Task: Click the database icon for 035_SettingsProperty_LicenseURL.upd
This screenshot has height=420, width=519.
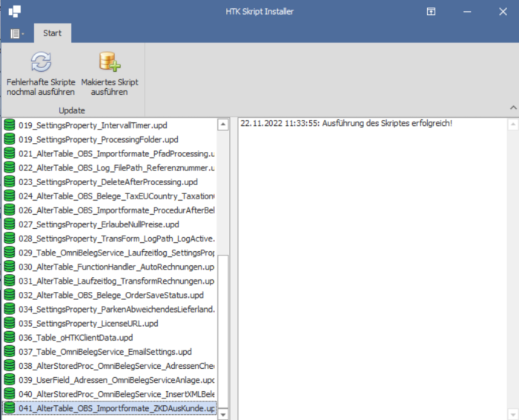Action: coord(10,324)
